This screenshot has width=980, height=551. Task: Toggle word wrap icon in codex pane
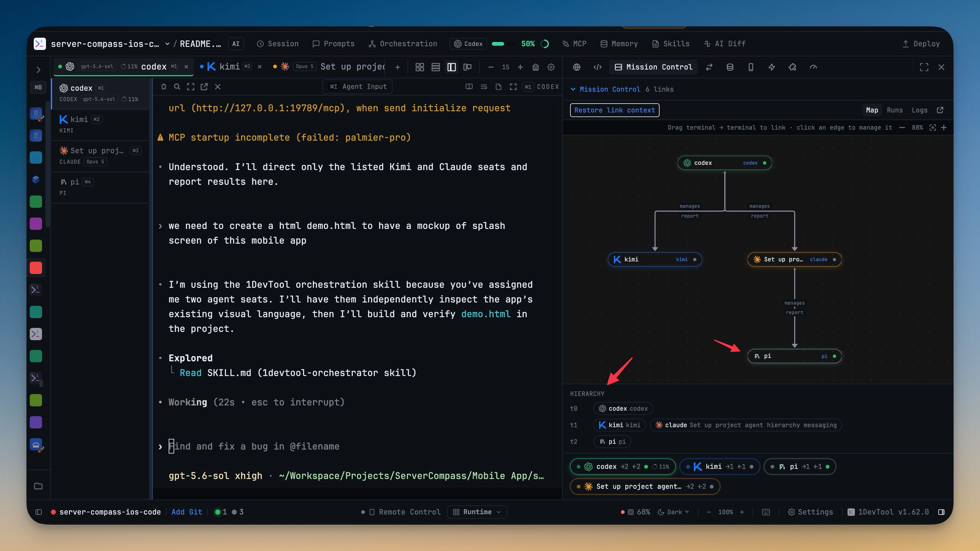point(484,87)
